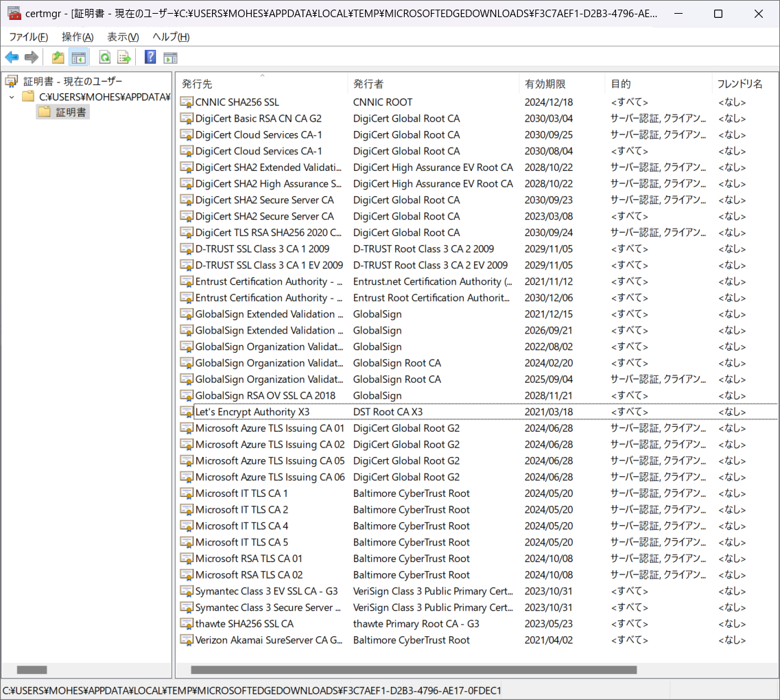The width and height of the screenshot is (780, 700).
Task: Select 証明書 - 現在のユーザー root node
Action: click(x=73, y=81)
